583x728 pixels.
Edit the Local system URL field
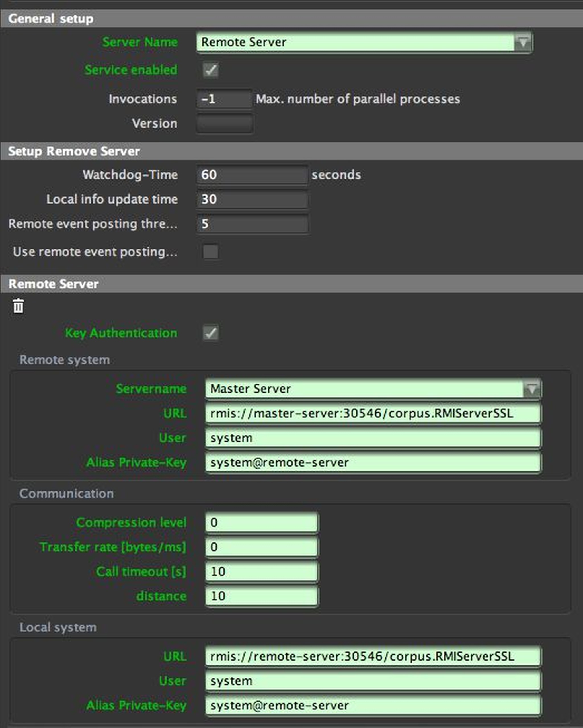pos(373,657)
